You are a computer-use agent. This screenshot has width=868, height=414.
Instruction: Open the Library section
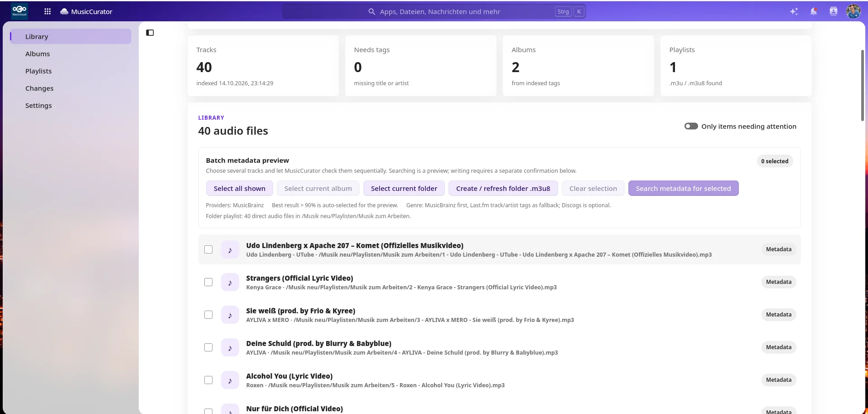tap(71, 36)
